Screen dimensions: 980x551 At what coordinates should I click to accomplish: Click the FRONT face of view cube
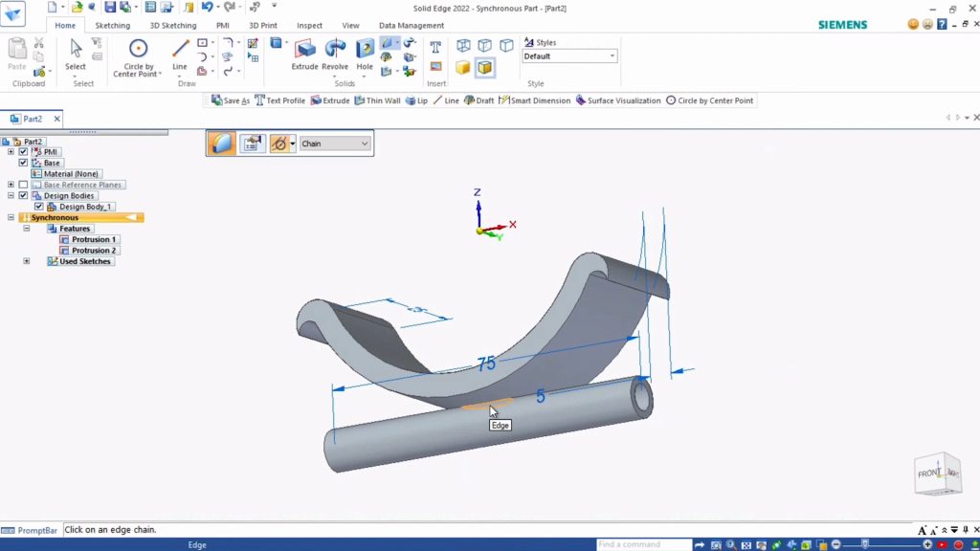928,474
